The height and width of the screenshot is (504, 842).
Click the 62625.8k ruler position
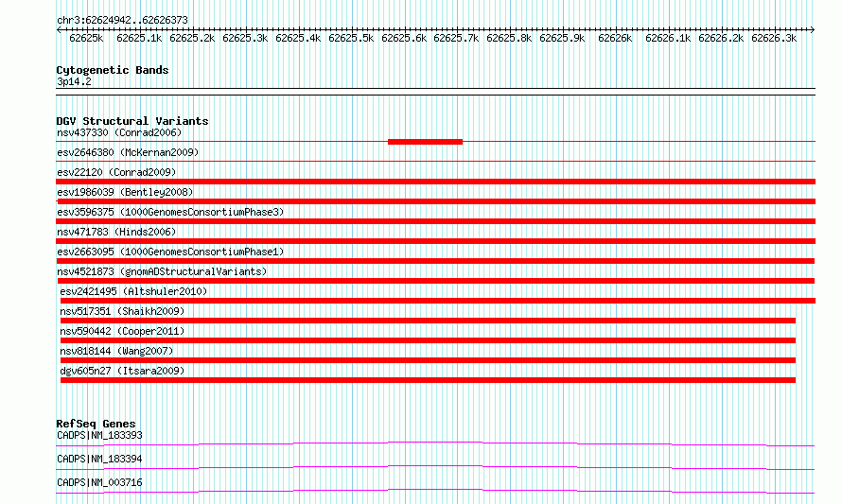click(509, 38)
